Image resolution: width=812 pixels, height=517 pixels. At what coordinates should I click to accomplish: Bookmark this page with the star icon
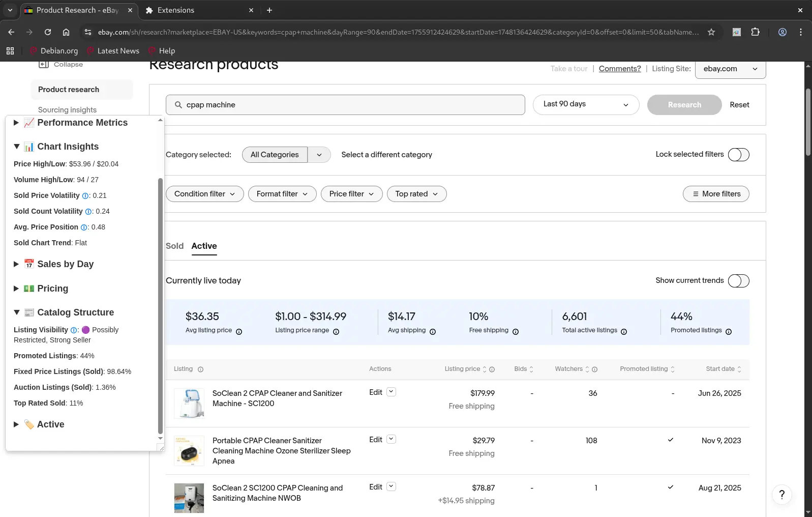click(711, 32)
